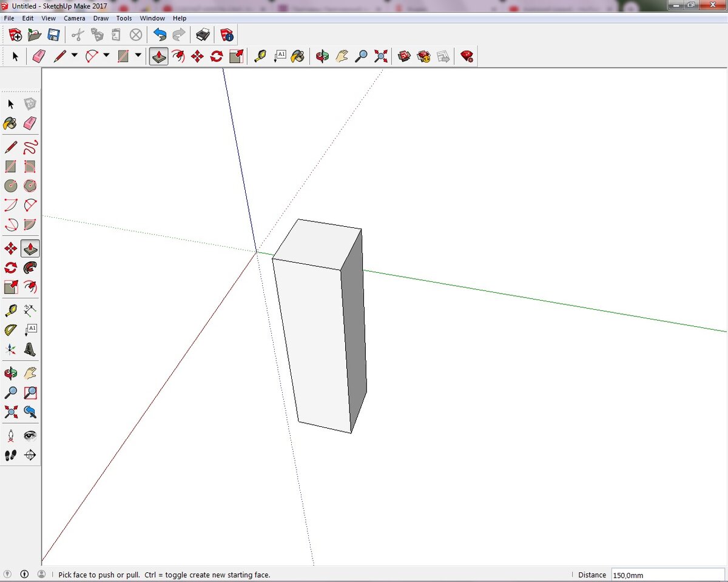
Task: Undo the last action with blue arrow
Action: 160,35
